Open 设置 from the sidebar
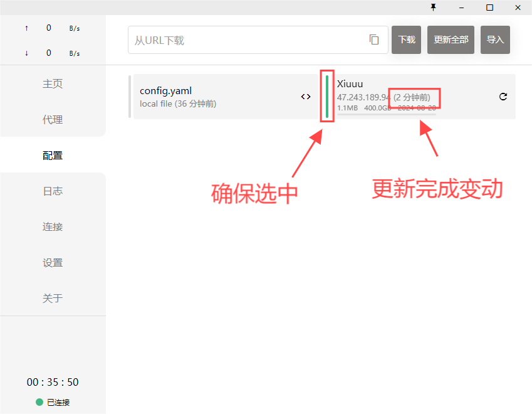Screen dimensions: 532x414 coord(53,263)
